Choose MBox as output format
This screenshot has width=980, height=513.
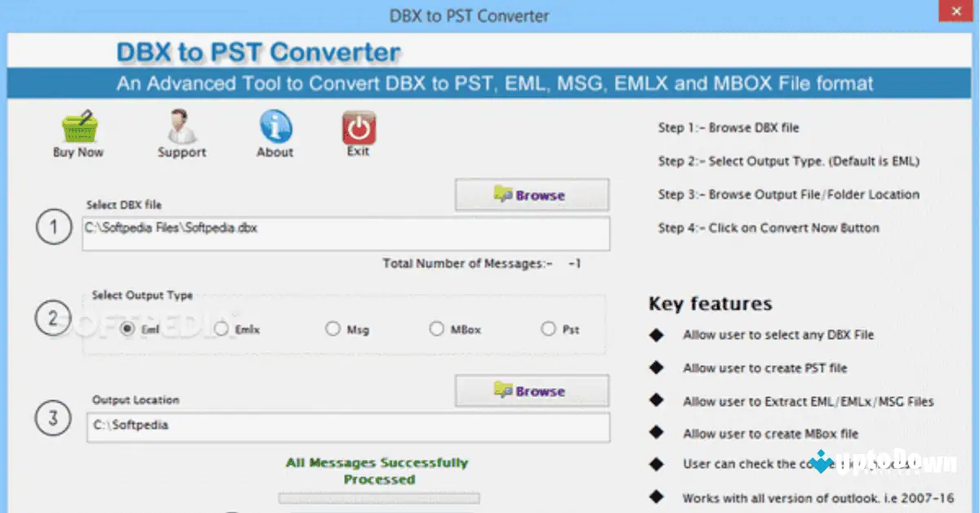pos(438,328)
